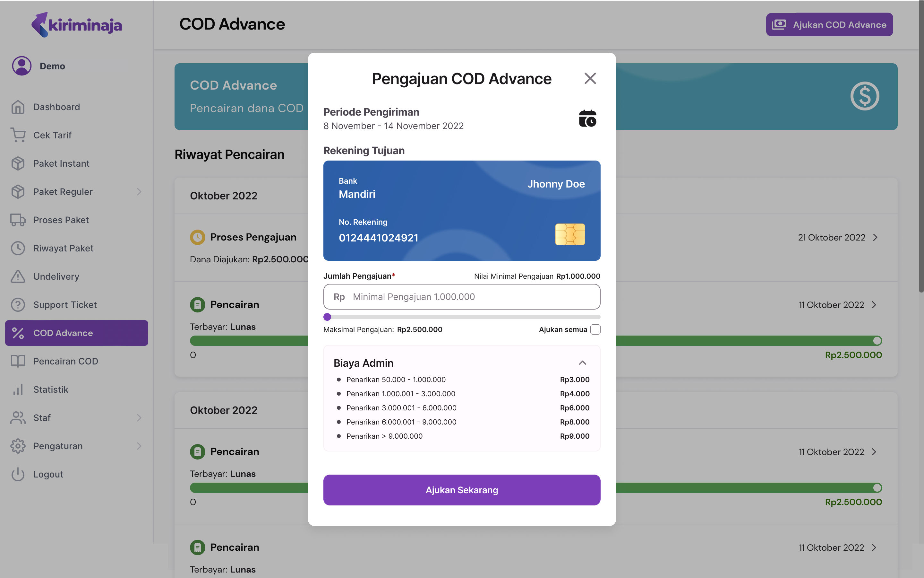Open the Statistik menu label
The width and height of the screenshot is (924, 578).
click(x=51, y=390)
